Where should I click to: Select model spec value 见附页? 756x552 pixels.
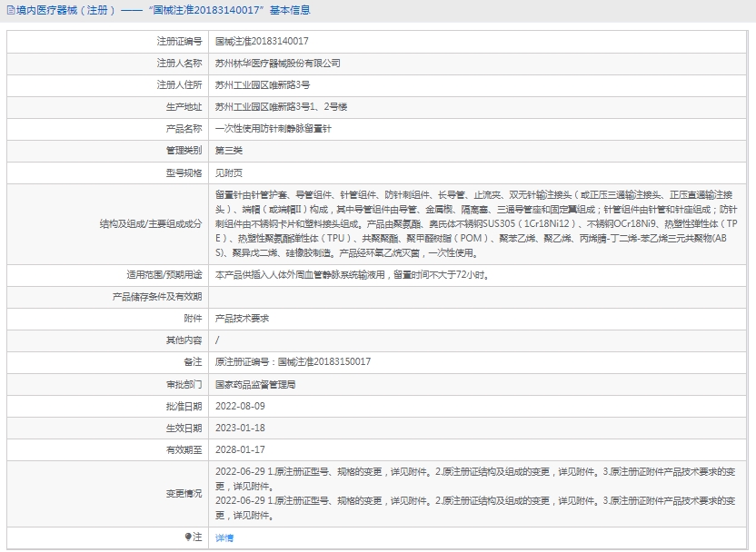point(229,172)
